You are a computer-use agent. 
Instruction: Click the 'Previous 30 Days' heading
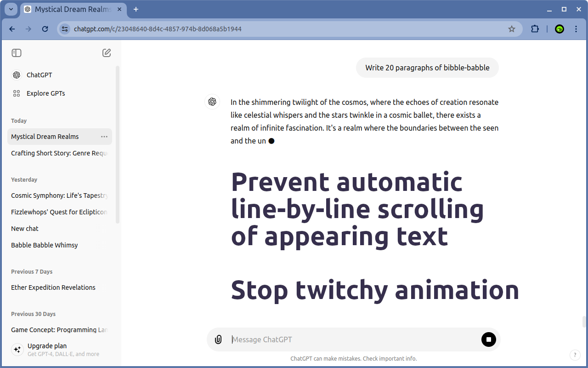(x=33, y=314)
